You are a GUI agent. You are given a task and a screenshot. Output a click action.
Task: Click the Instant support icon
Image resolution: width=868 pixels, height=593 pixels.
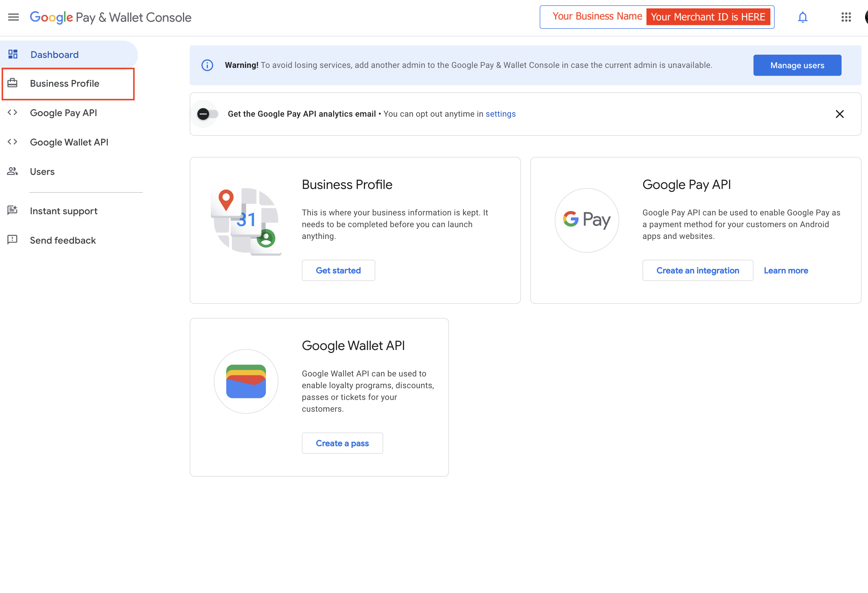[12, 210]
